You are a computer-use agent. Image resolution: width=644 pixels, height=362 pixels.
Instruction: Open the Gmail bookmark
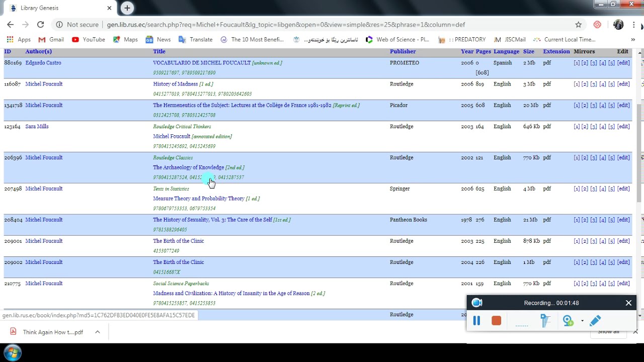(x=51, y=39)
